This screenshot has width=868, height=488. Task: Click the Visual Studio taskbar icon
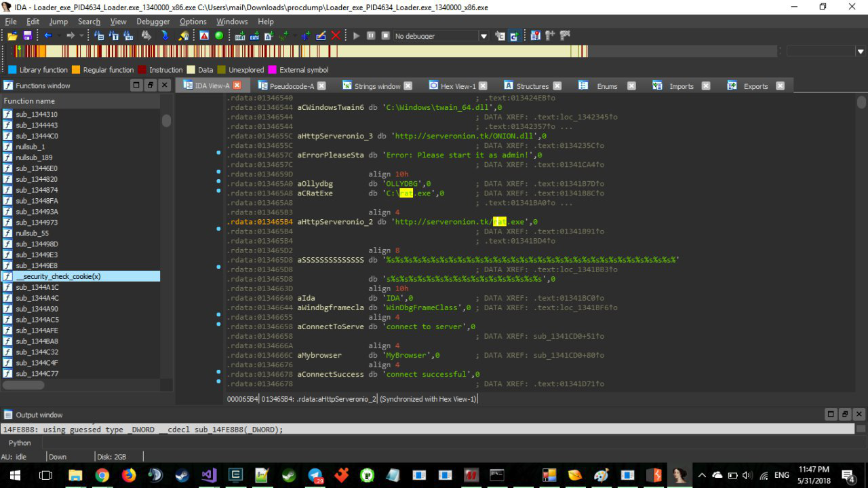(209, 475)
